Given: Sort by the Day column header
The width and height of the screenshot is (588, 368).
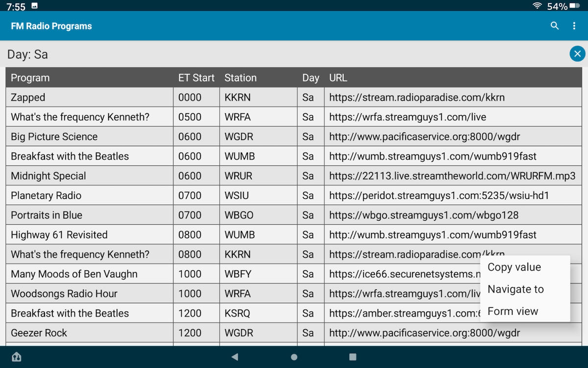Looking at the screenshot, I should tap(311, 78).
